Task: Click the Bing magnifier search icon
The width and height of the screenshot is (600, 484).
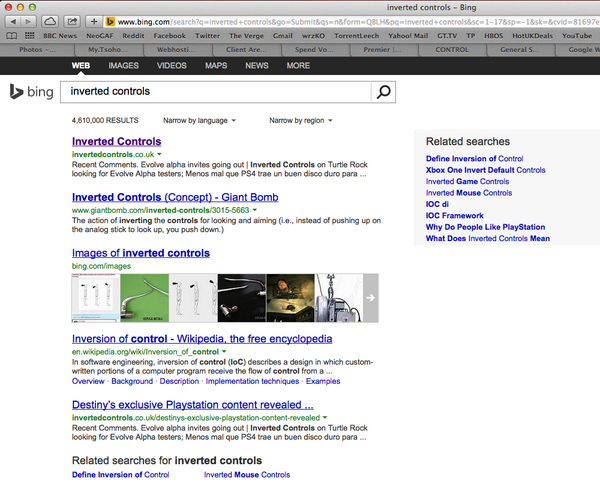Action: (383, 92)
